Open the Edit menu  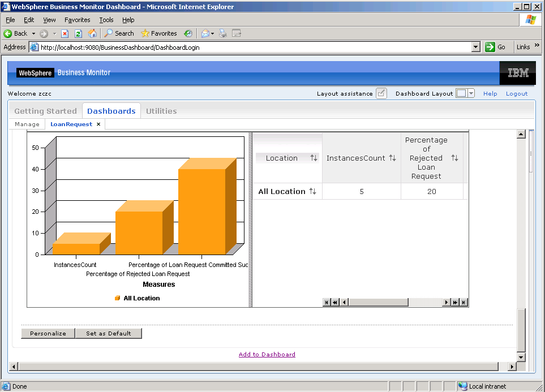29,20
